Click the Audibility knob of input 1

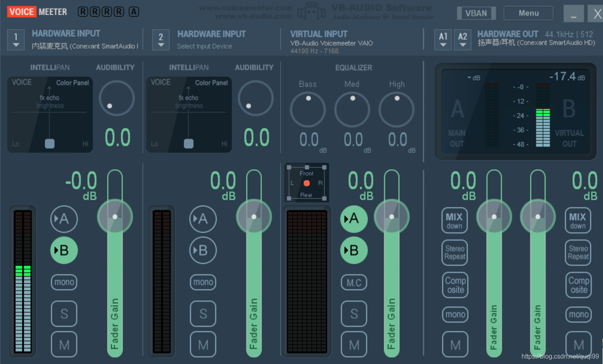[117, 98]
